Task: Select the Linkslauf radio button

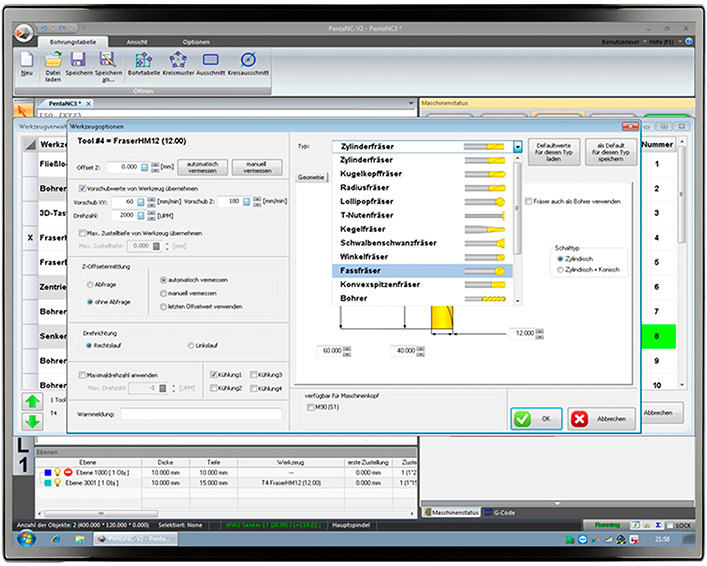Action: pyautogui.click(x=192, y=345)
